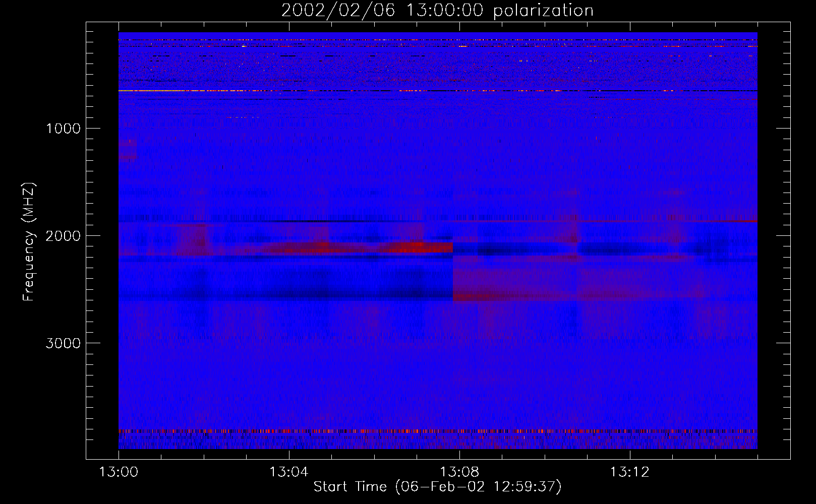This screenshot has height=504, width=816.
Task: Click the 'Start Time (06-Feb-02 12:59:37)' label
Action: (x=437, y=487)
